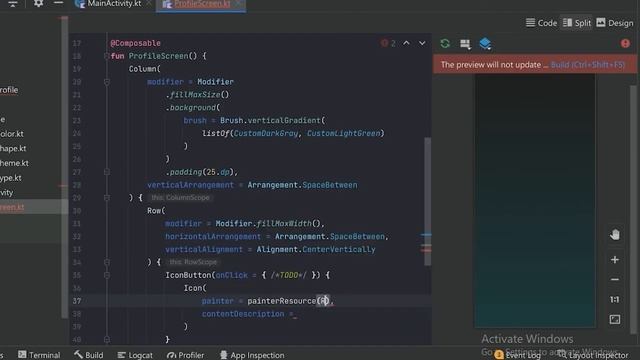Open preview layout mode icon
This screenshot has height=360, width=640.
pos(465,44)
